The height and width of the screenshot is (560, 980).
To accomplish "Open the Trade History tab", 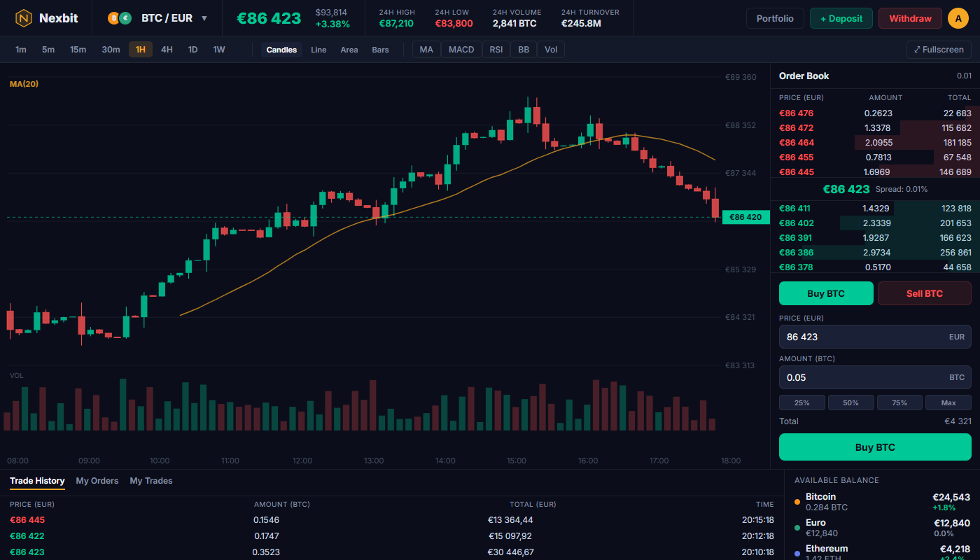I will pos(37,481).
